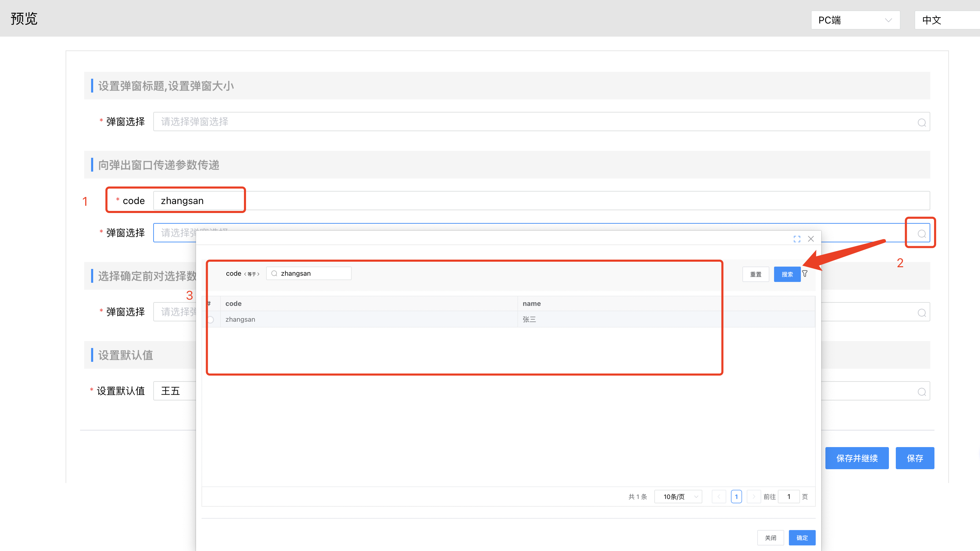This screenshot has height=551, width=980.
Task: Select the zhangsan row radio button
Action: tap(210, 320)
